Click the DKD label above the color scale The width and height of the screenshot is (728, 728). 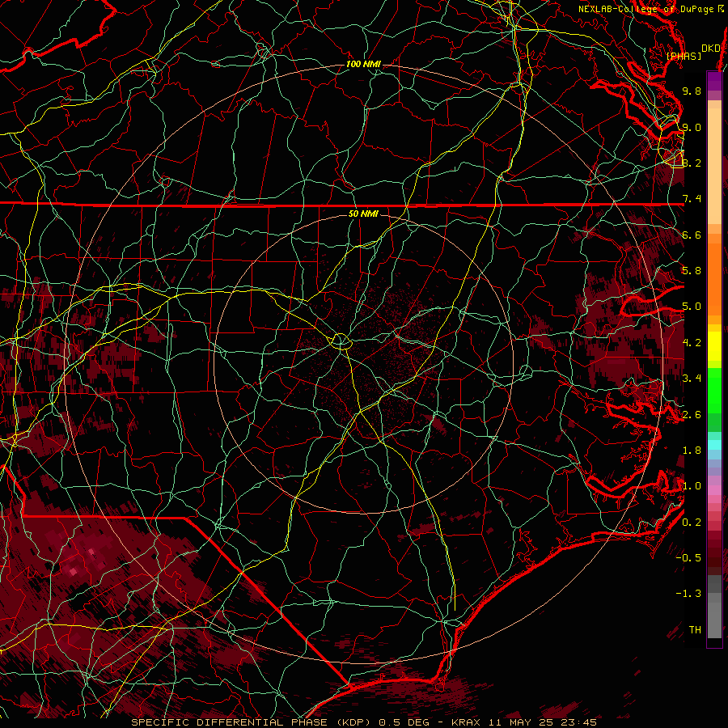click(711, 49)
